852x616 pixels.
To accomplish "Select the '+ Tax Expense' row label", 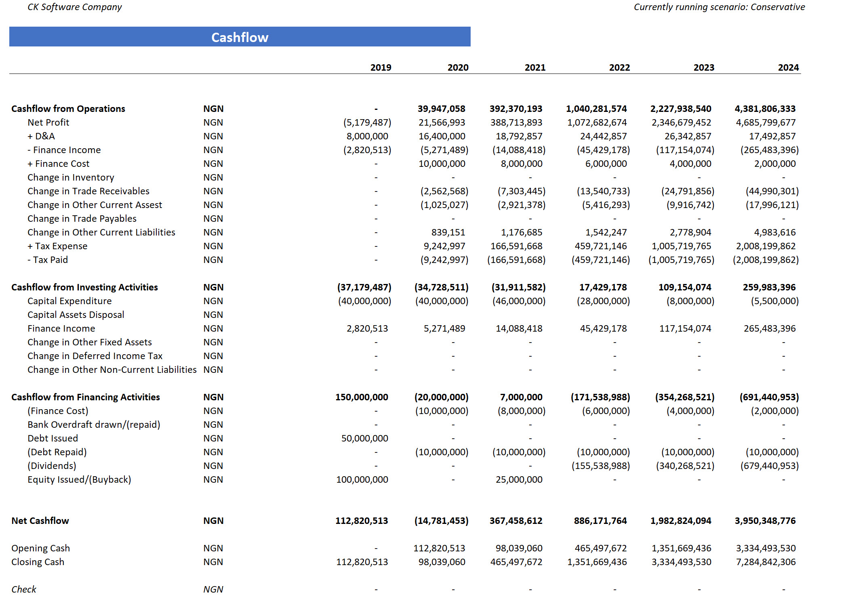I will (x=57, y=246).
